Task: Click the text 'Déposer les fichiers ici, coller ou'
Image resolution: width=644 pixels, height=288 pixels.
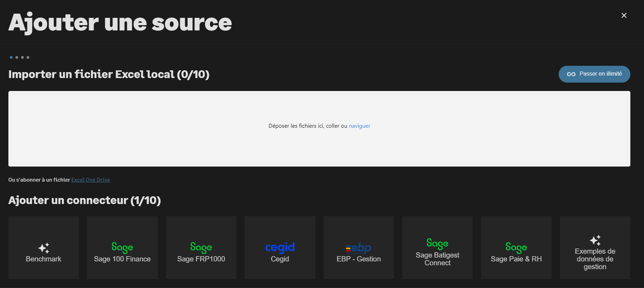Action: (x=308, y=126)
